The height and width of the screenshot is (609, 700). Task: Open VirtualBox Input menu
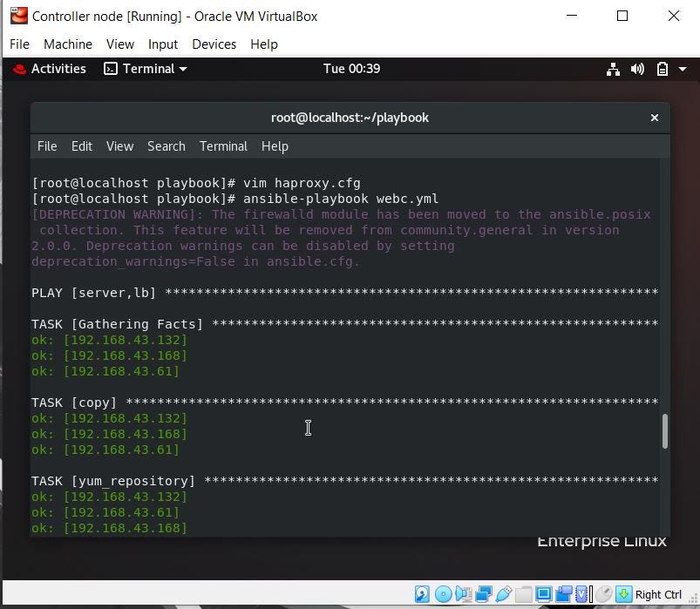click(163, 44)
